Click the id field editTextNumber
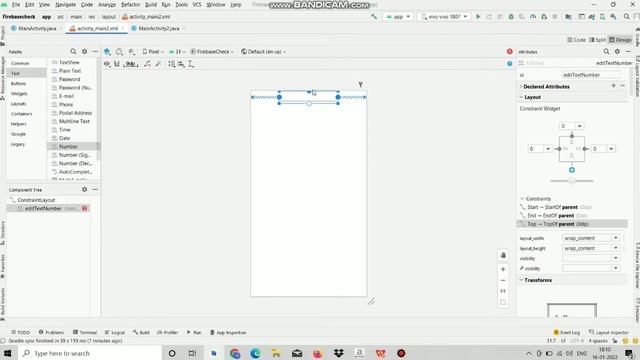The width and height of the screenshot is (640, 360). coord(591,75)
